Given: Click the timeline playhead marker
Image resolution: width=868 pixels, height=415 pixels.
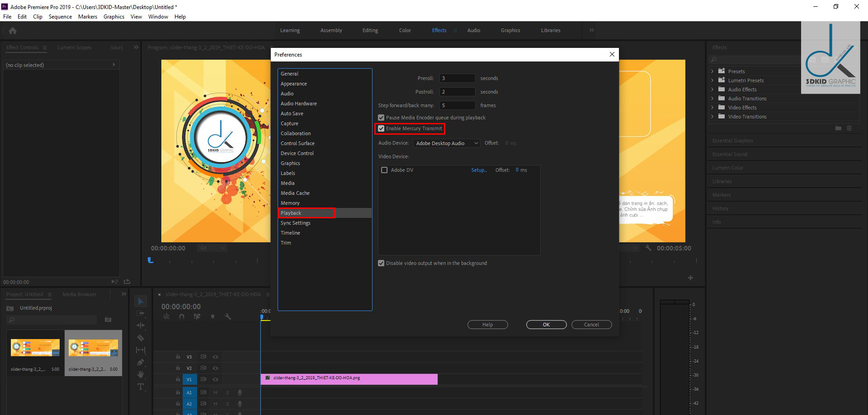Looking at the screenshot, I should (x=262, y=317).
